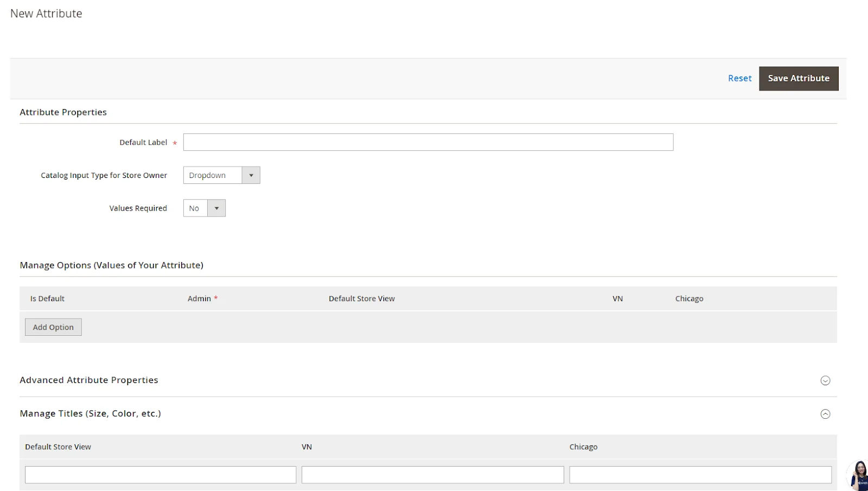Image resolution: width=868 pixels, height=491 pixels.
Task: Collapse the Manage Titles section
Action: [x=825, y=413]
